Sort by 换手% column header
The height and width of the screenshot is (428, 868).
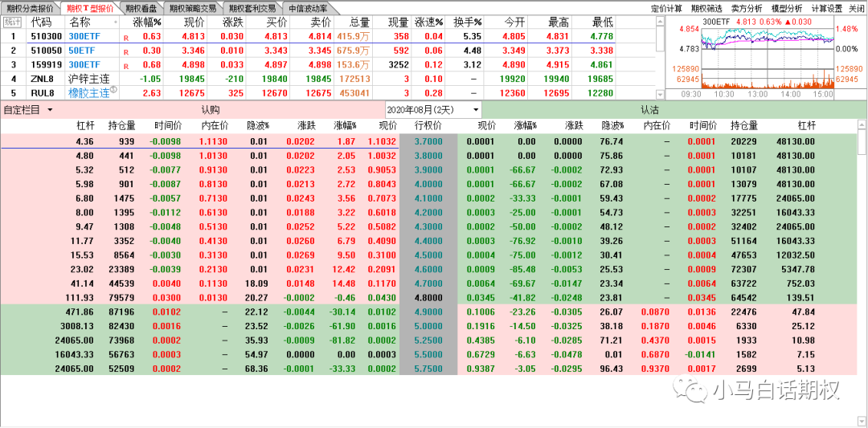pos(468,22)
